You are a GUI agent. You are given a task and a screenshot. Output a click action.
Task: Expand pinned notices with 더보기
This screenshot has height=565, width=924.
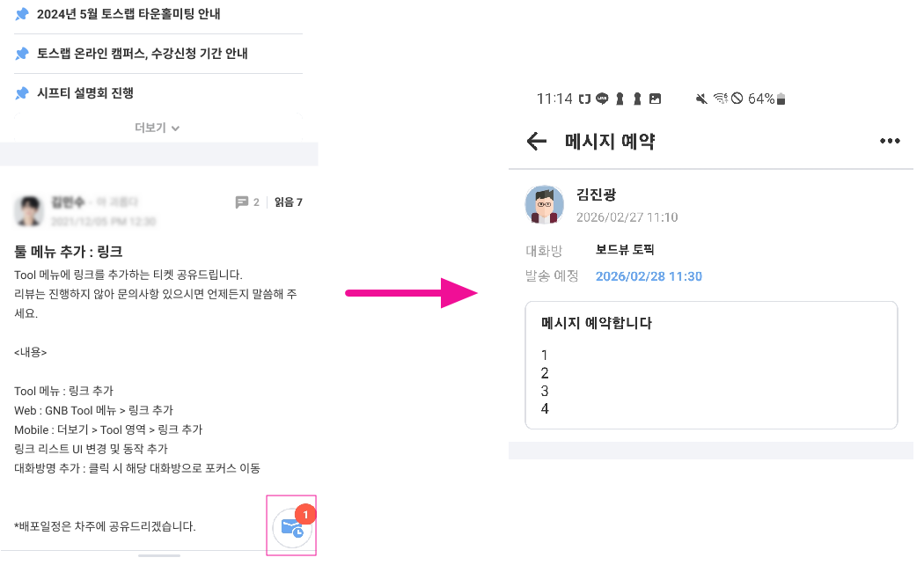pyautogui.click(x=158, y=128)
